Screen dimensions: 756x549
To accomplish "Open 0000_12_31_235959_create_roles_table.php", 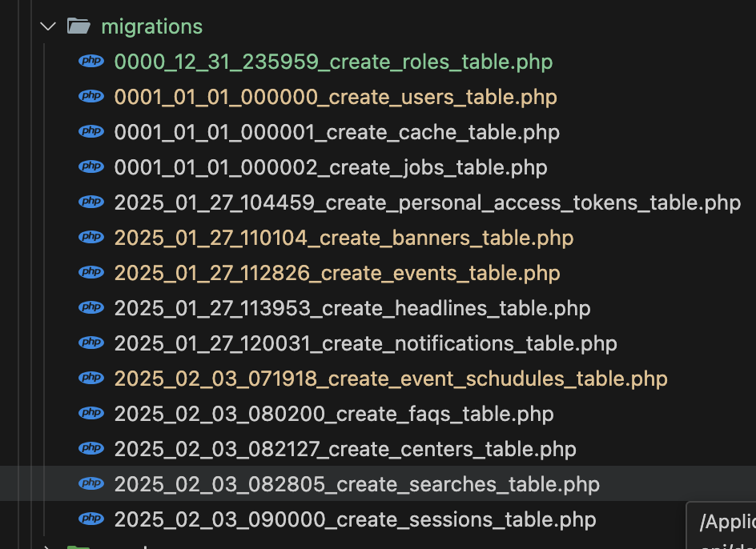I will click(x=333, y=62).
